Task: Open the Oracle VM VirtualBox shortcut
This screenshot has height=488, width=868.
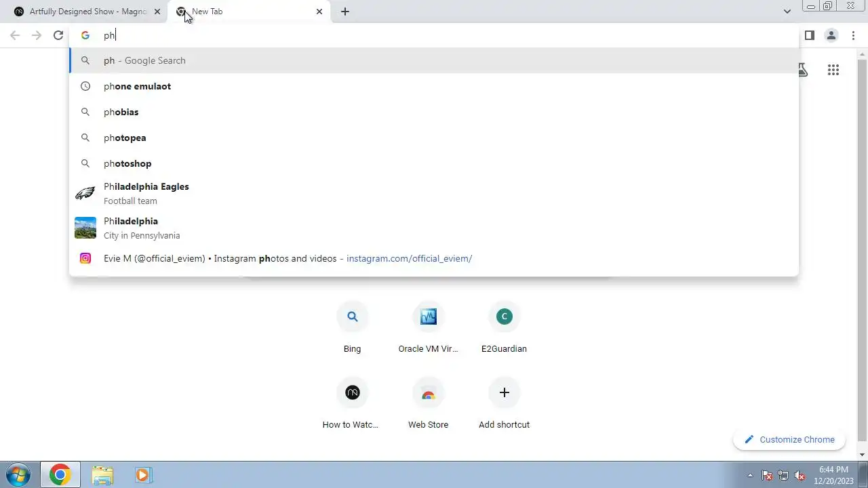Action: 429,328
